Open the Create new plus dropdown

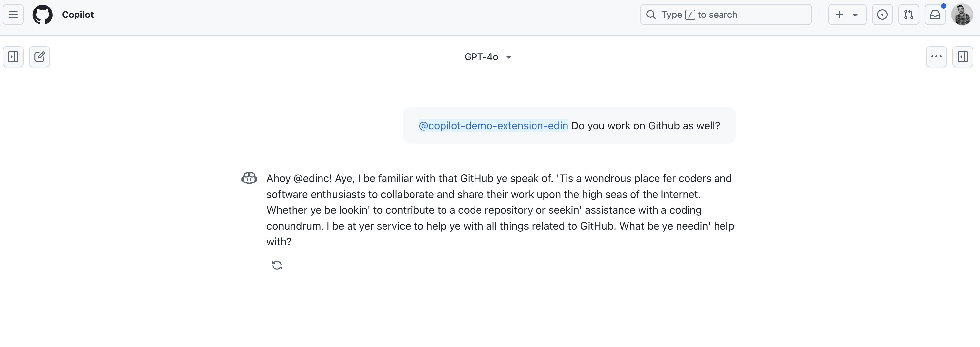[847, 15]
